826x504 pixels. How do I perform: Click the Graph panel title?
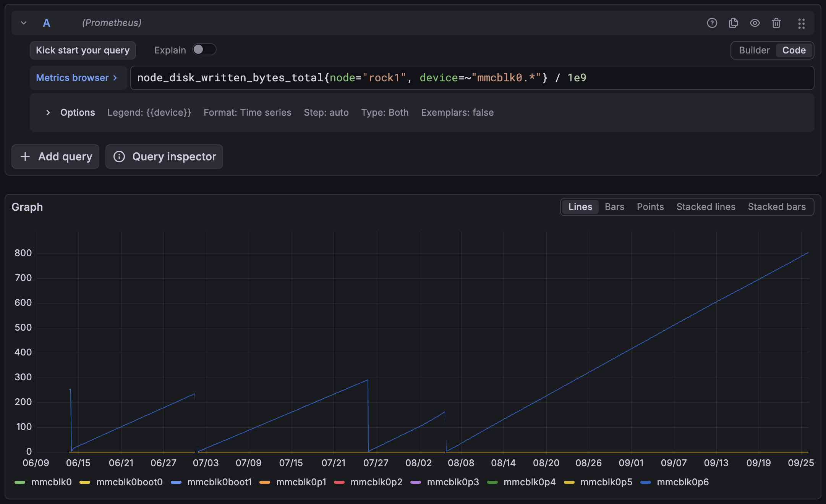[27, 207]
